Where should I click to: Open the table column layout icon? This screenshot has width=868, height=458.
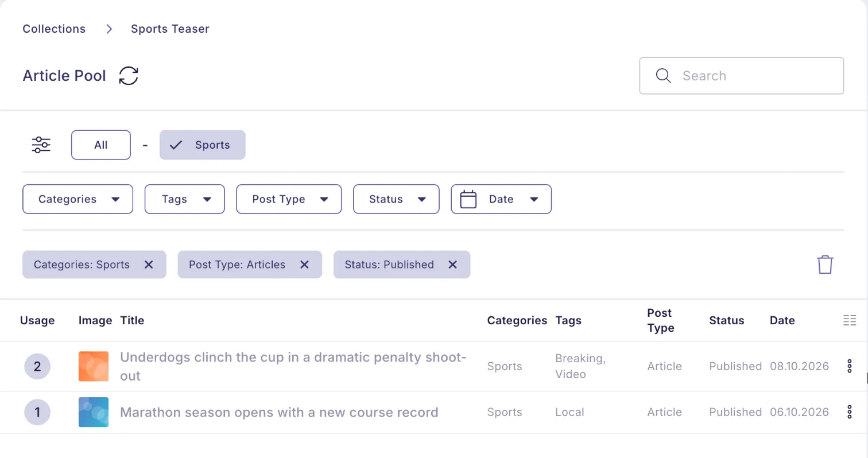[850, 320]
